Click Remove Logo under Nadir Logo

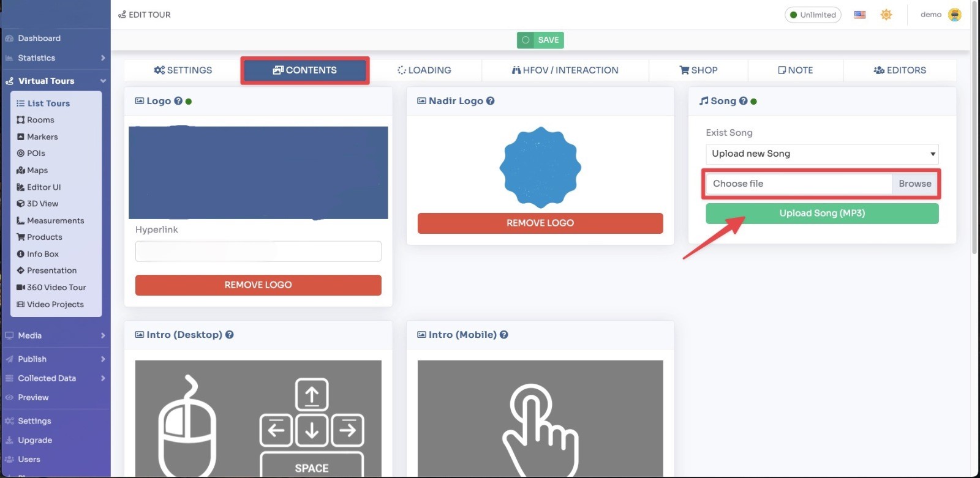[540, 223]
